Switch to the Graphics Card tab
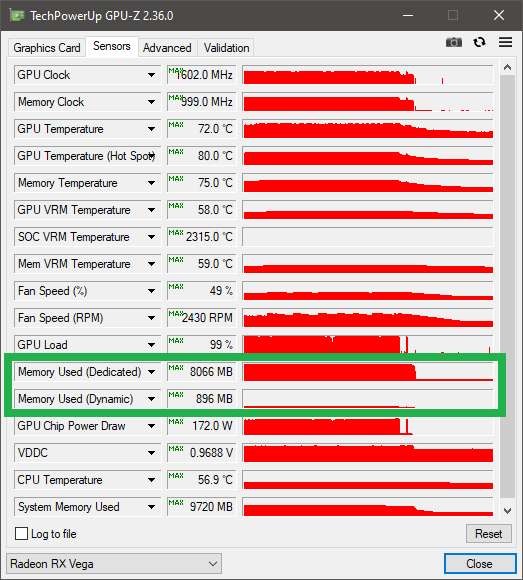Viewport: 523px width, 580px height. [47, 48]
